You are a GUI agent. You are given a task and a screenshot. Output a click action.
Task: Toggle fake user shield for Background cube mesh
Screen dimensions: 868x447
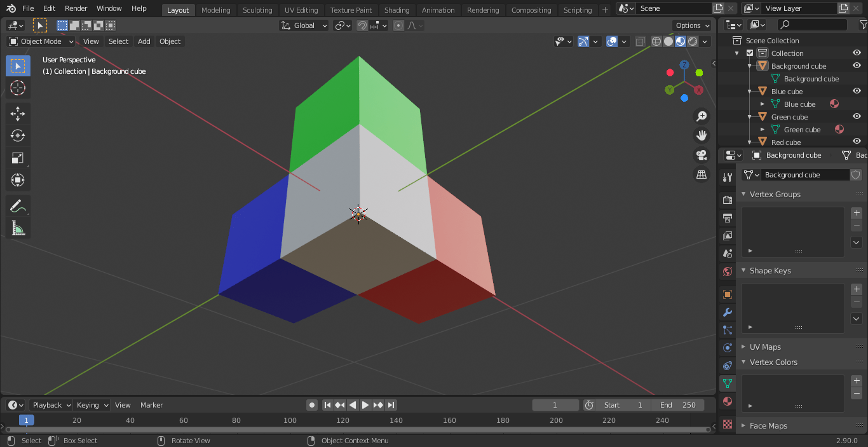(x=856, y=175)
